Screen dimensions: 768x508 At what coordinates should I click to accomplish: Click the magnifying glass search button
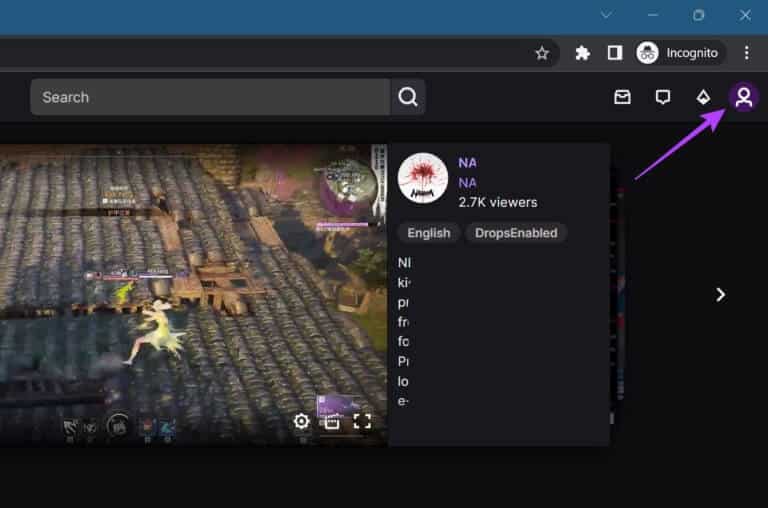pos(408,97)
